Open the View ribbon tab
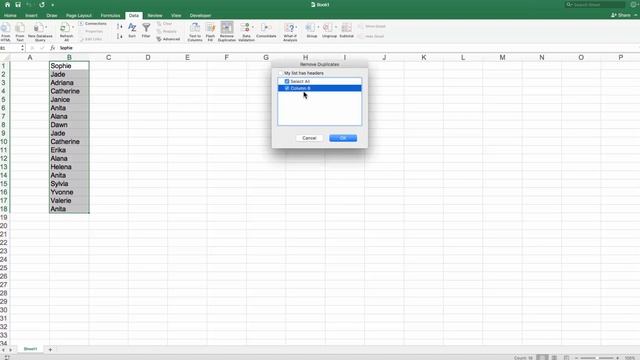Image resolution: width=640 pixels, height=360 pixels. click(x=176, y=16)
